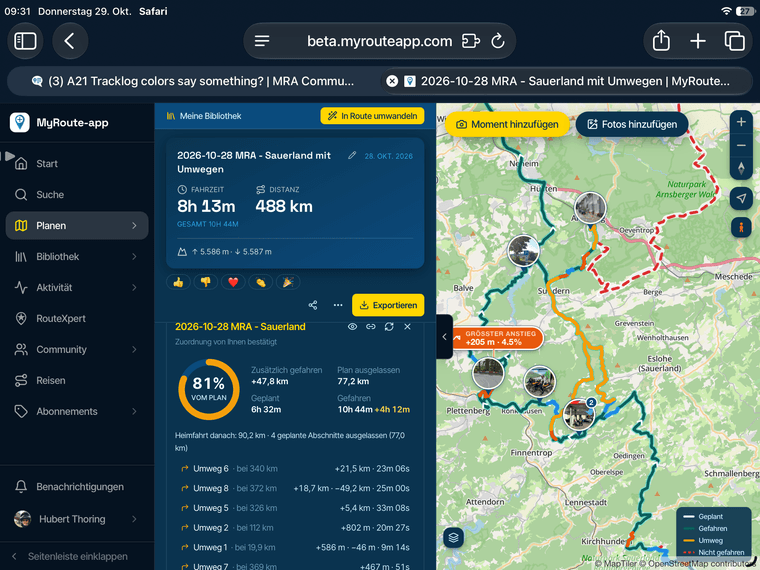Zoom out on the map
The image size is (760, 570).
tap(741, 145)
